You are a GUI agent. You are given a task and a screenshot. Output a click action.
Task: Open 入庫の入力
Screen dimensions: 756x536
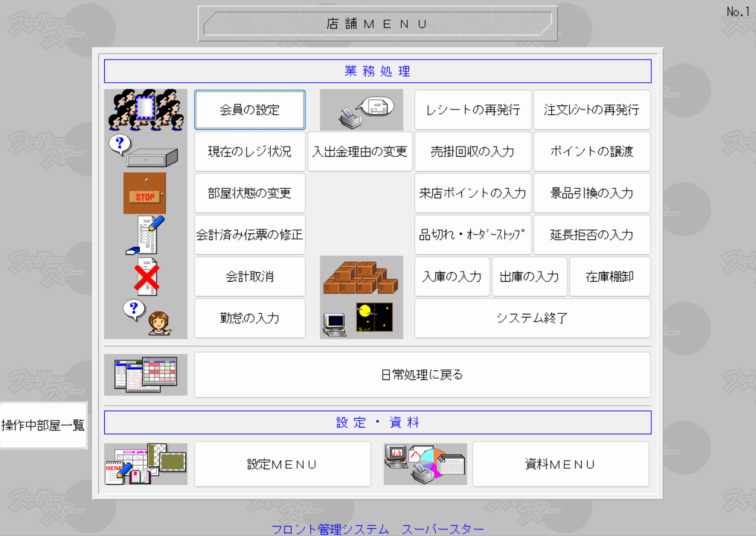(x=452, y=276)
